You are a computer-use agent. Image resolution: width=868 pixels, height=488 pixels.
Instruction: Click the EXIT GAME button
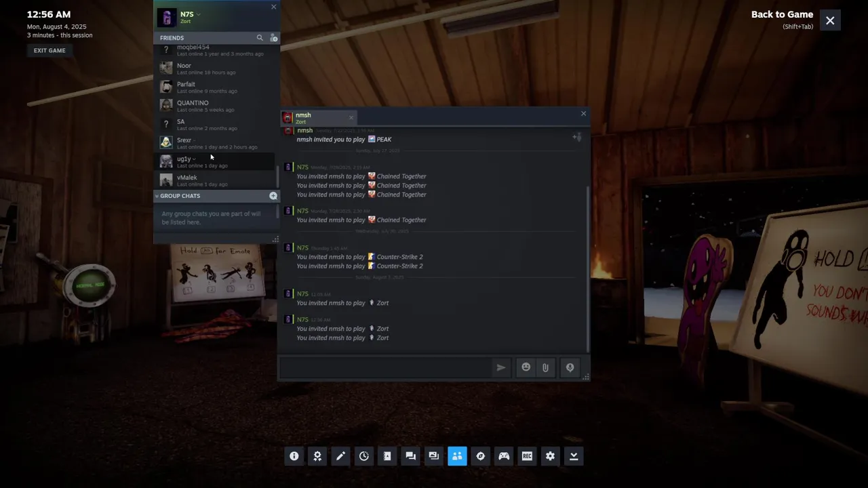(50, 50)
